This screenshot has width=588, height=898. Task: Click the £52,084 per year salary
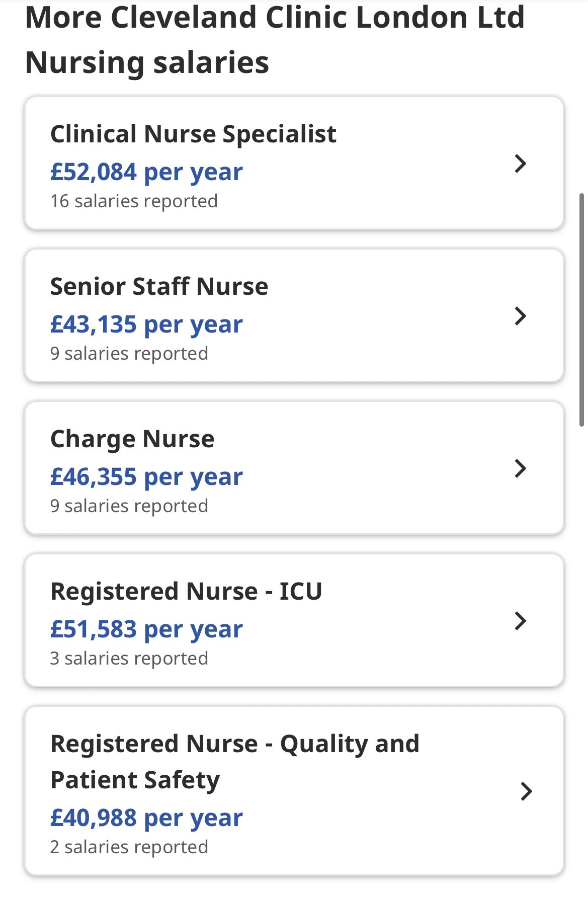pyautogui.click(x=146, y=172)
